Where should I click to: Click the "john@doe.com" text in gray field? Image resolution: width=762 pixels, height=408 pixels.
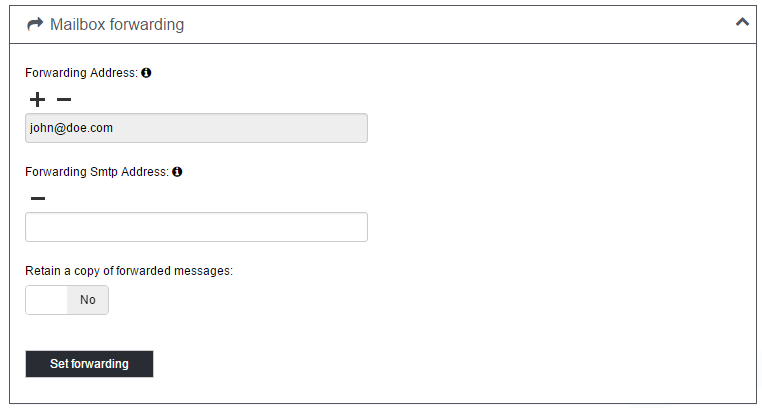(x=71, y=128)
